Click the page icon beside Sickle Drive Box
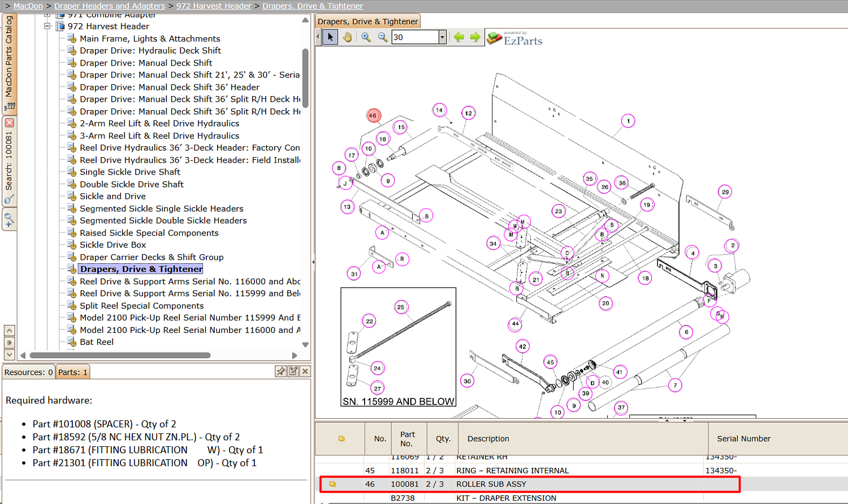This screenshot has height=504, width=848. pyautogui.click(x=72, y=245)
